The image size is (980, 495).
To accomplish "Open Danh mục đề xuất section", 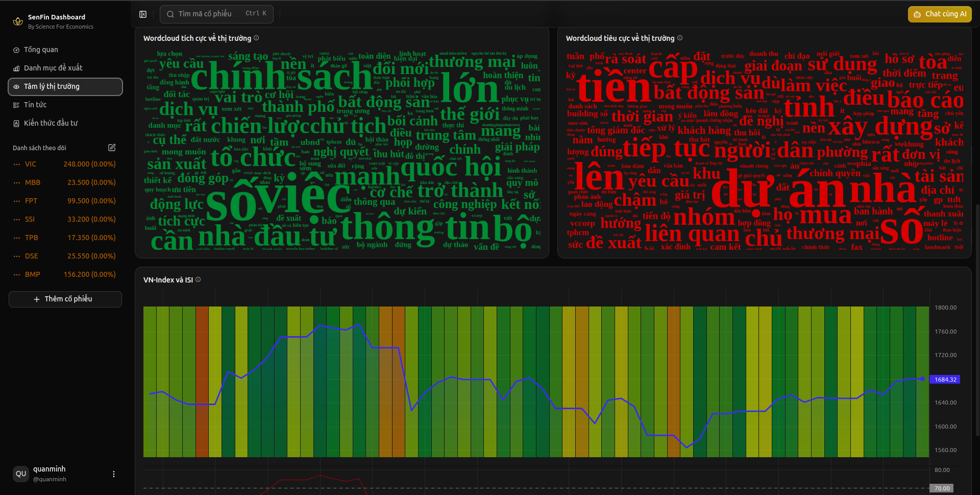I will pyautogui.click(x=53, y=68).
